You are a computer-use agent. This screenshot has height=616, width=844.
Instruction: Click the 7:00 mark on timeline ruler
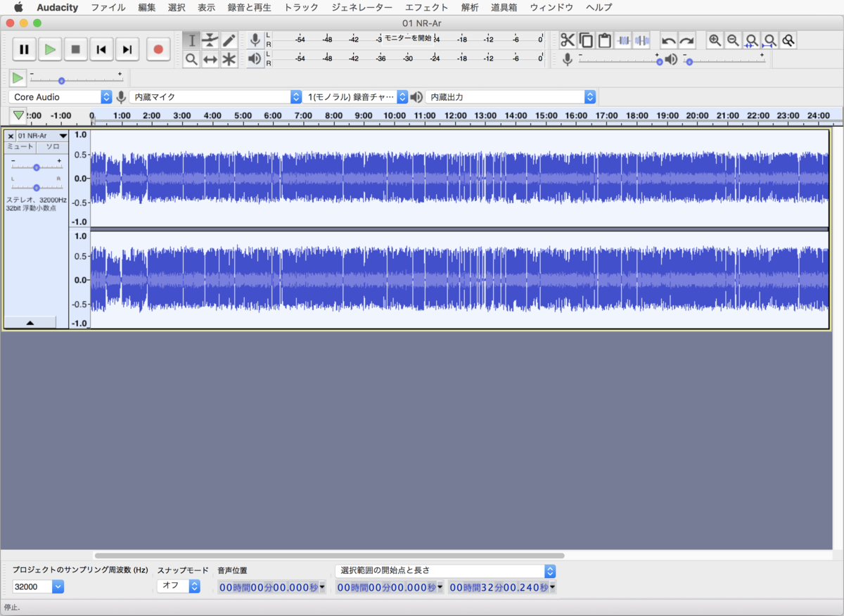(x=303, y=115)
